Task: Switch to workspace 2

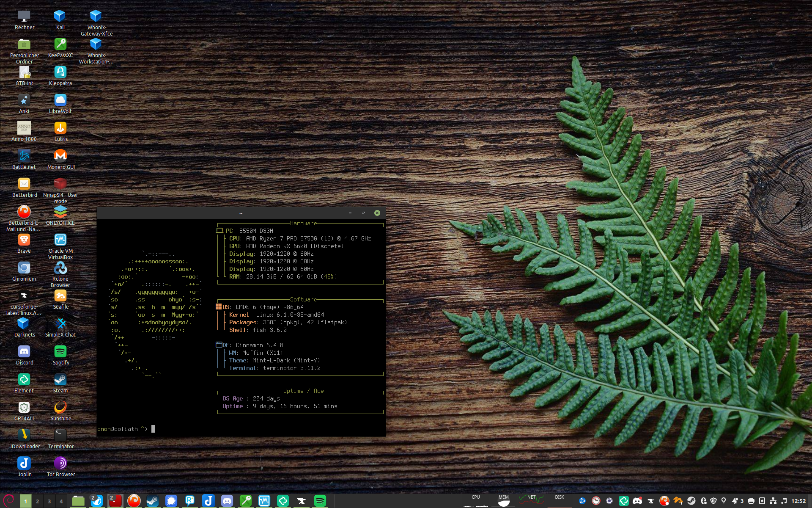Action: (38, 501)
